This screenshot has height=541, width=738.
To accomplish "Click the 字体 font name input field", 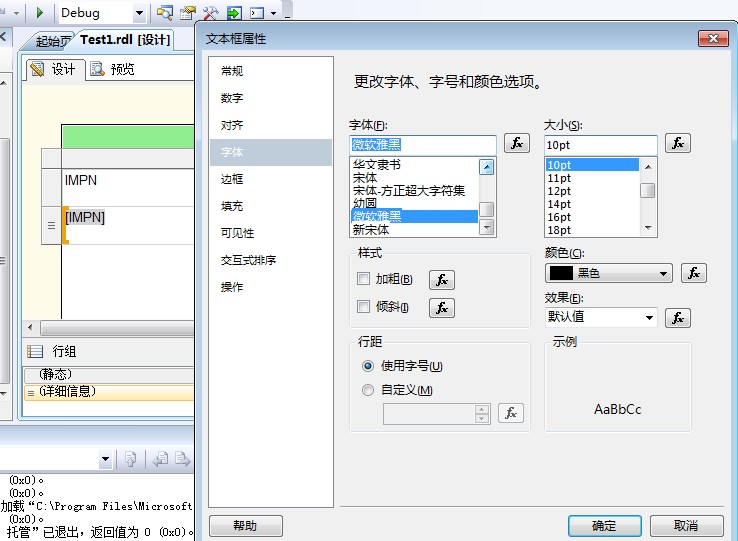I will pos(423,145).
